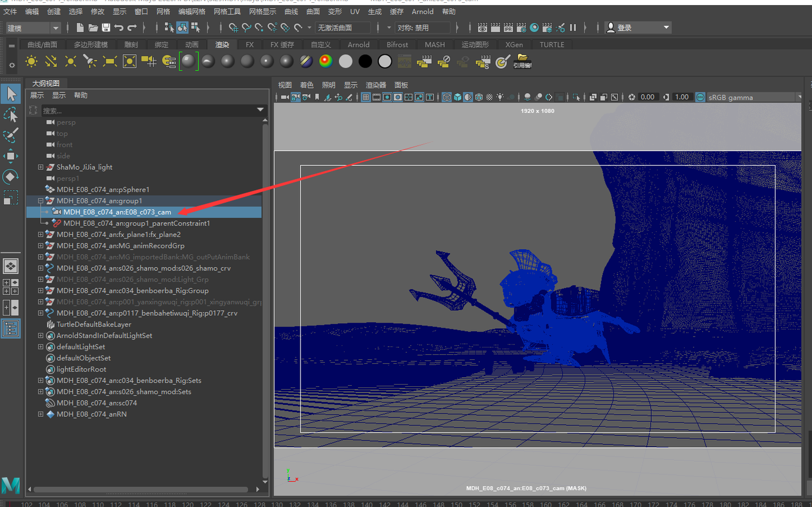
Task: Toggle use all lights bulb icon
Action: 500,97
